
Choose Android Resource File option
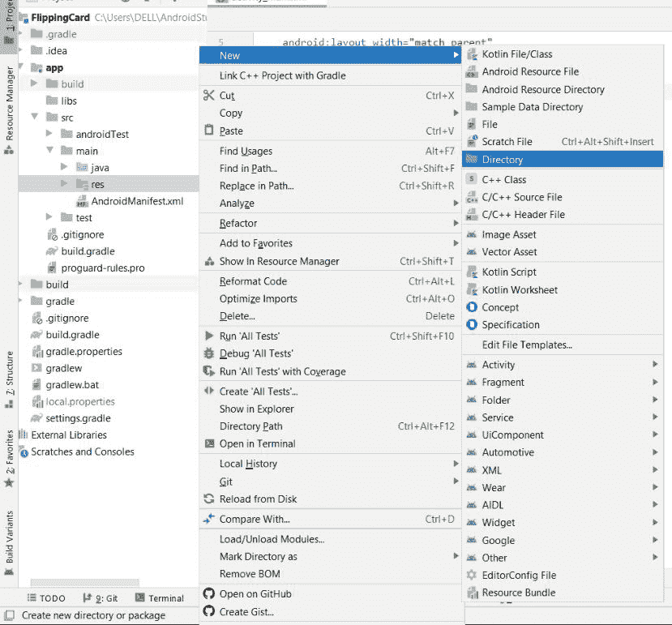tap(530, 72)
